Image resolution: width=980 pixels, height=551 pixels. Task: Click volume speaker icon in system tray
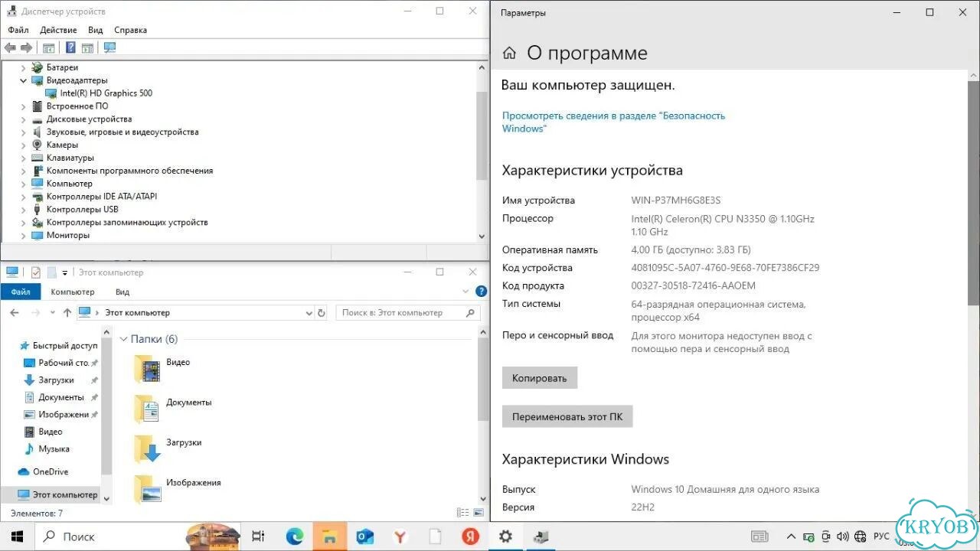pos(843,536)
